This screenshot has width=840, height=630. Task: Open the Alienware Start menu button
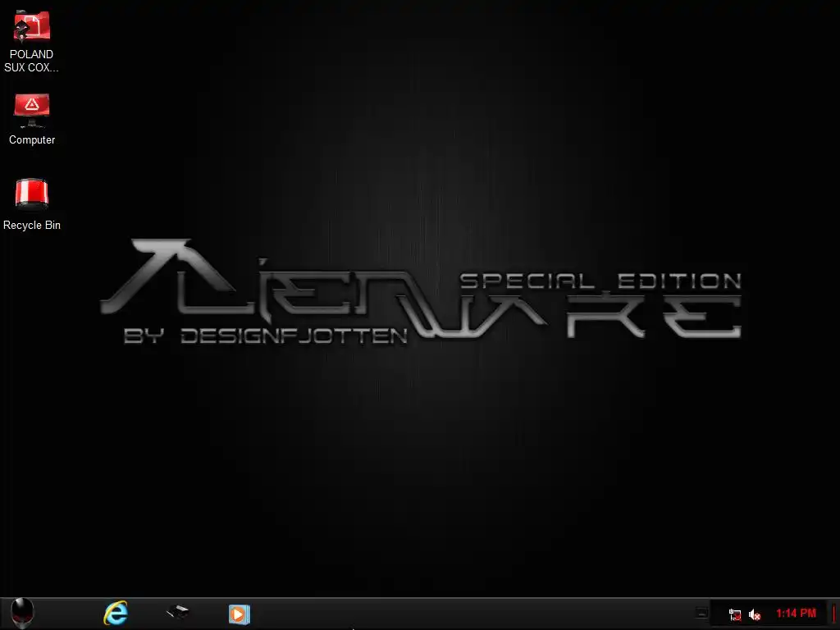[22, 613]
